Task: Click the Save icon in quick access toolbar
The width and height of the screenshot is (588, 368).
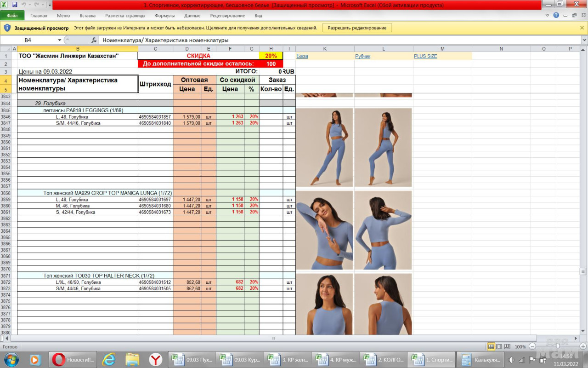Action: pos(15,5)
